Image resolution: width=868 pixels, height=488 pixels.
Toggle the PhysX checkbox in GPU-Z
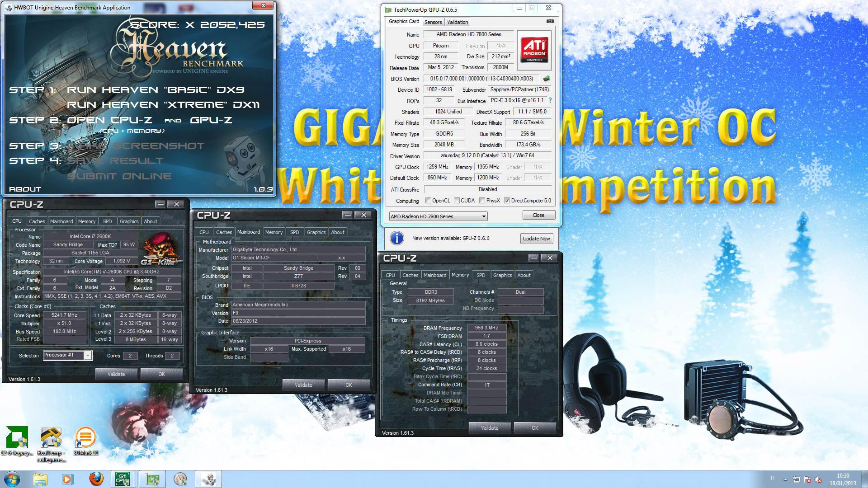coord(482,201)
